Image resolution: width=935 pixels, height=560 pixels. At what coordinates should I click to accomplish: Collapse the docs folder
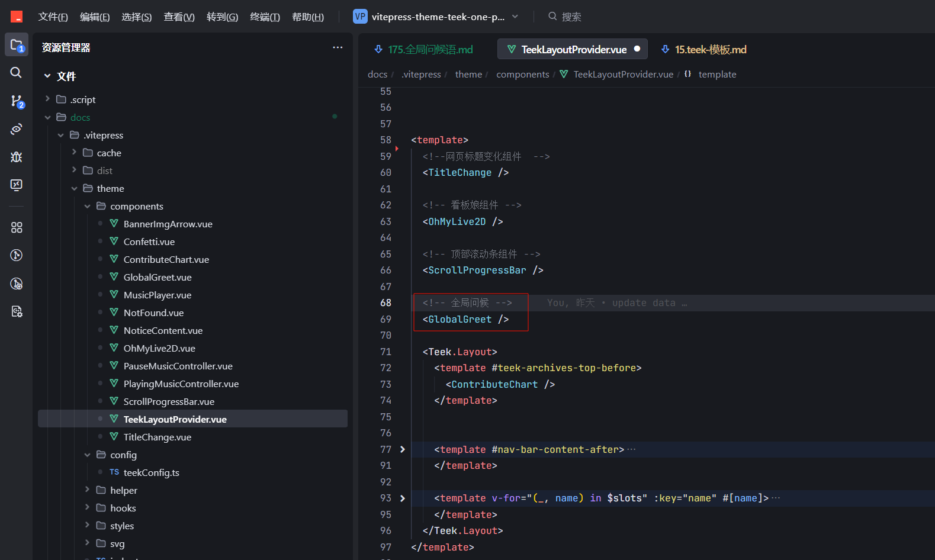48,117
